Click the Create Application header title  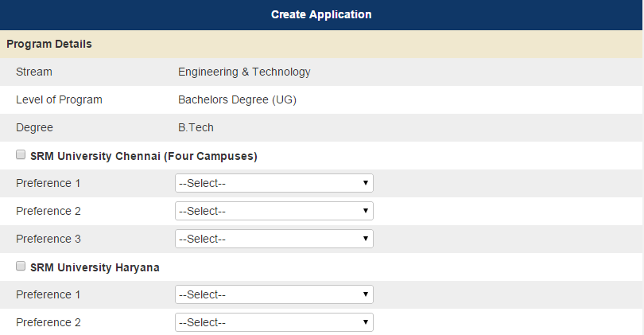click(x=321, y=14)
